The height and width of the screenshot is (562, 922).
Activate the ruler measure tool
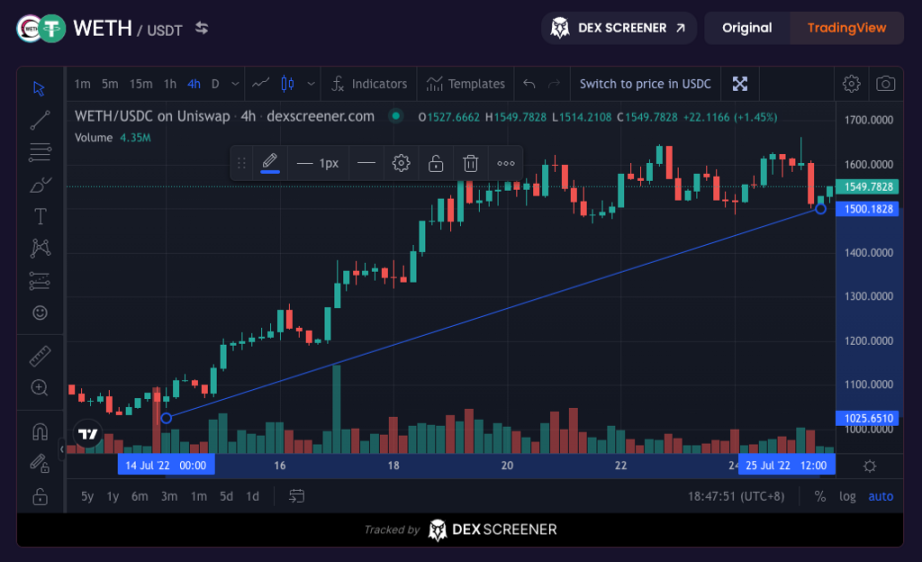(x=40, y=356)
